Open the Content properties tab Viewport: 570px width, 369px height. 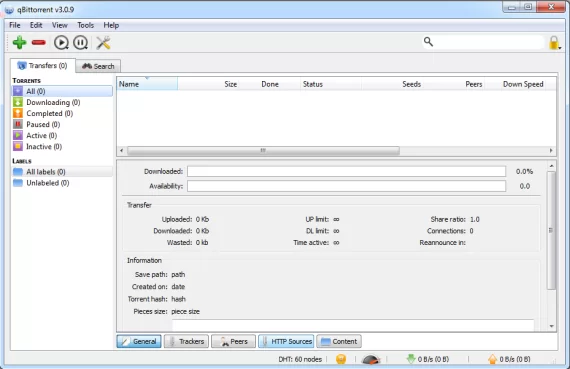click(339, 341)
